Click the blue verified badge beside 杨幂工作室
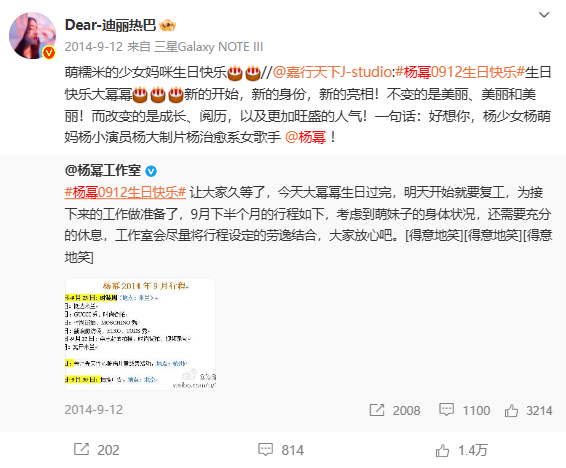 click(x=151, y=171)
